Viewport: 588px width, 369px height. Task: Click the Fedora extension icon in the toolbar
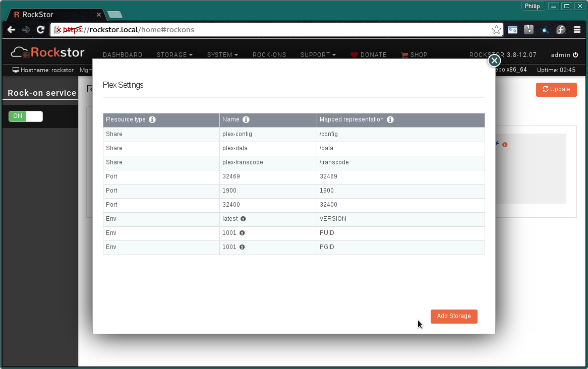(561, 30)
